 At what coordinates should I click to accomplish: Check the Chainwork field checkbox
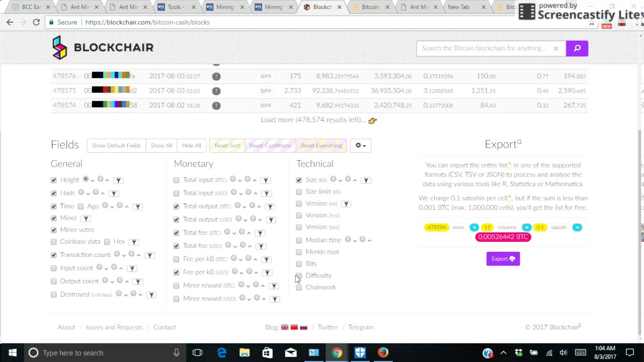(299, 288)
